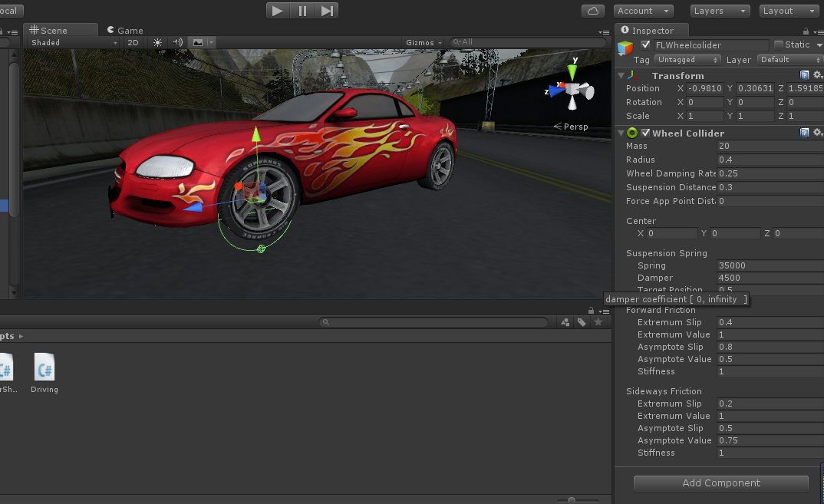The image size is (824, 504).
Task: Open the Gizmos dropdown
Action: tap(424, 42)
